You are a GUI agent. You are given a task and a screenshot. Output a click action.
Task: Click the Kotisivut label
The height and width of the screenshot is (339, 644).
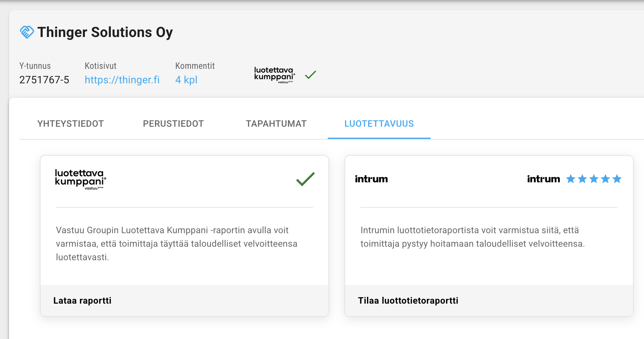click(100, 66)
